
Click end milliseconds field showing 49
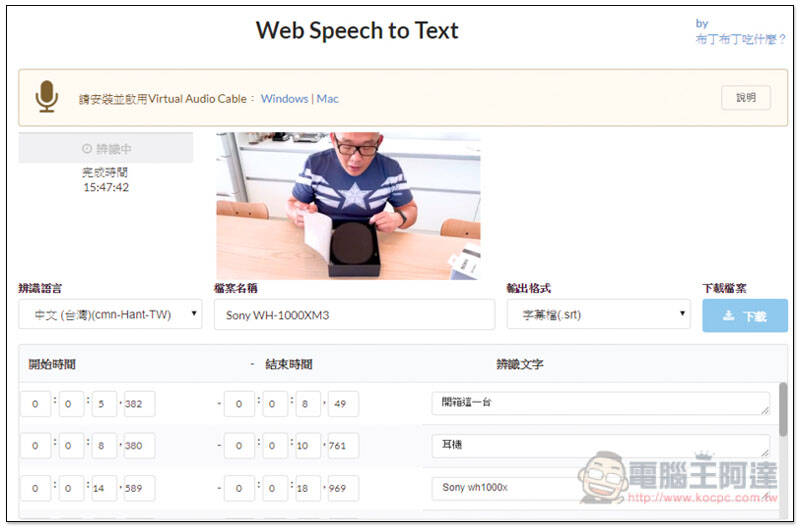click(x=343, y=404)
